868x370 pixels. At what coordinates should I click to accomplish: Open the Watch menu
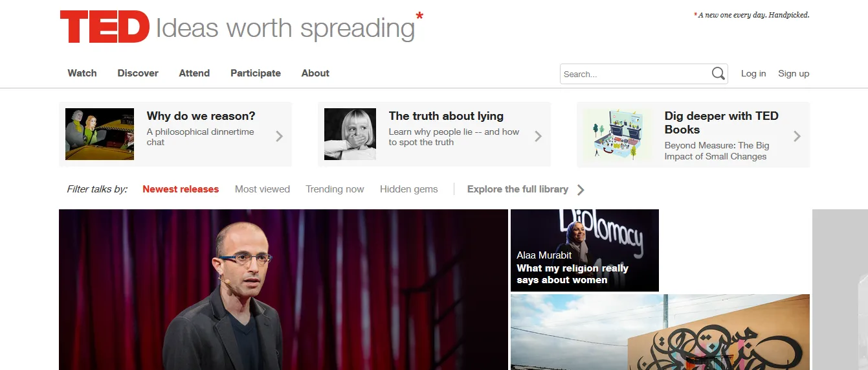82,73
